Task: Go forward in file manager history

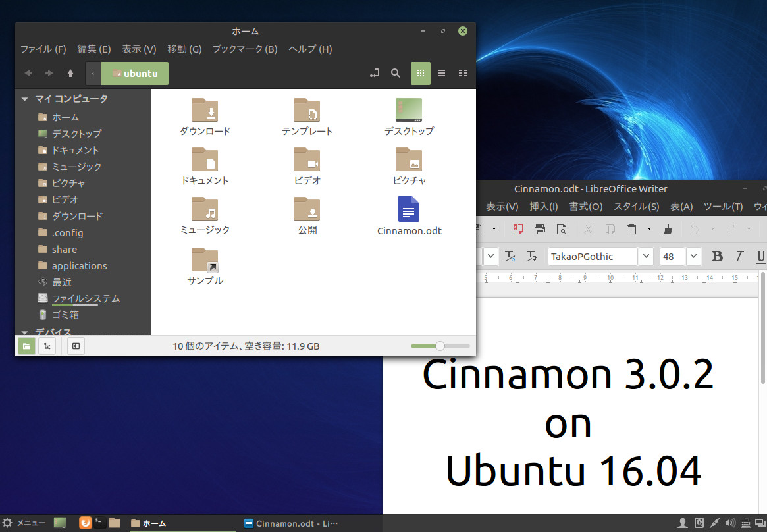Action: click(x=49, y=73)
